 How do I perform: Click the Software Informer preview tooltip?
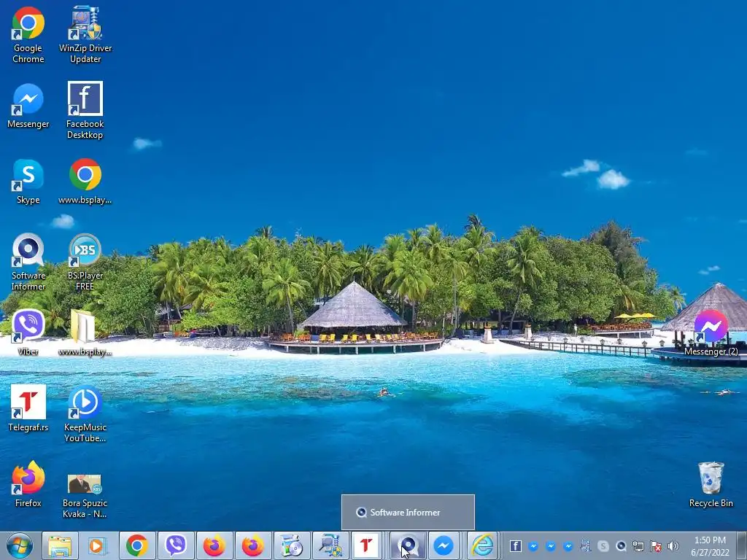408,513
